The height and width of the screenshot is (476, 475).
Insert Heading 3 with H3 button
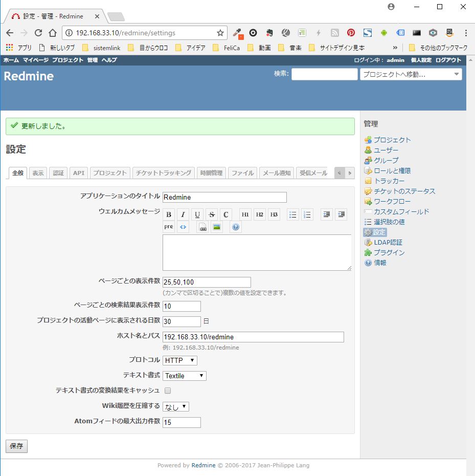point(274,214)
